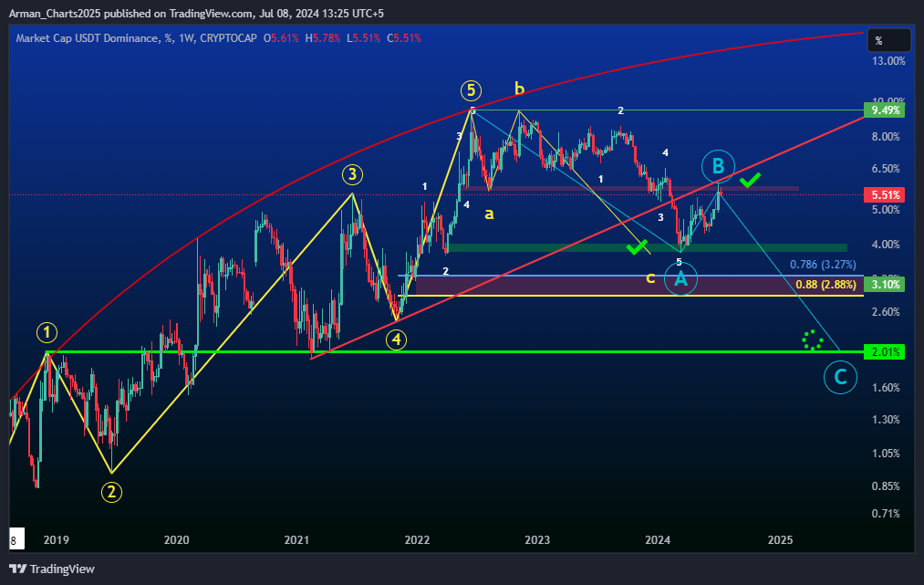
Task: Click the 0.85% price axis value
Action: pyautogui.click(x=886, y=486)
